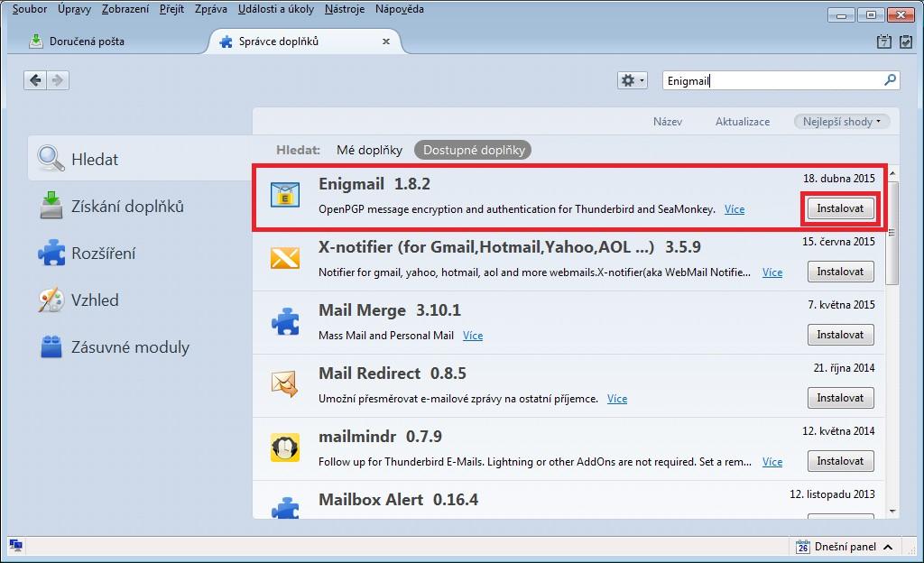Open the gear tools menu for add-ons

[x=633, y=80]
